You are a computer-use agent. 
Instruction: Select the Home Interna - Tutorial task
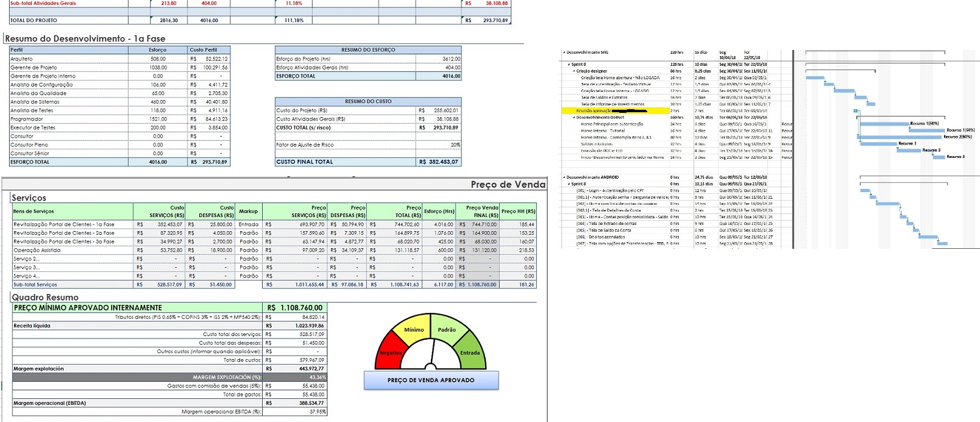(603, 131)
